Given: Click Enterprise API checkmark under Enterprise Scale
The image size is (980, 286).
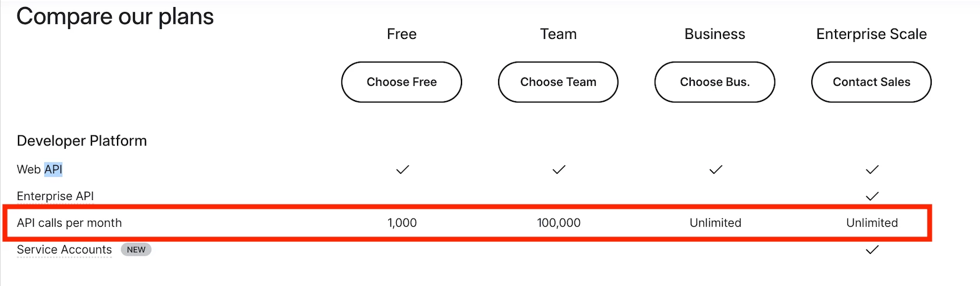Looking at the screenshot, I should (872, 196).
